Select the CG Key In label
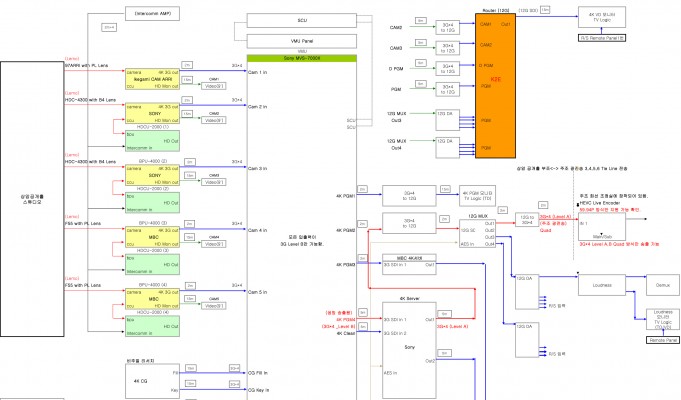The image size is (681, 400). tap(258, 390)
